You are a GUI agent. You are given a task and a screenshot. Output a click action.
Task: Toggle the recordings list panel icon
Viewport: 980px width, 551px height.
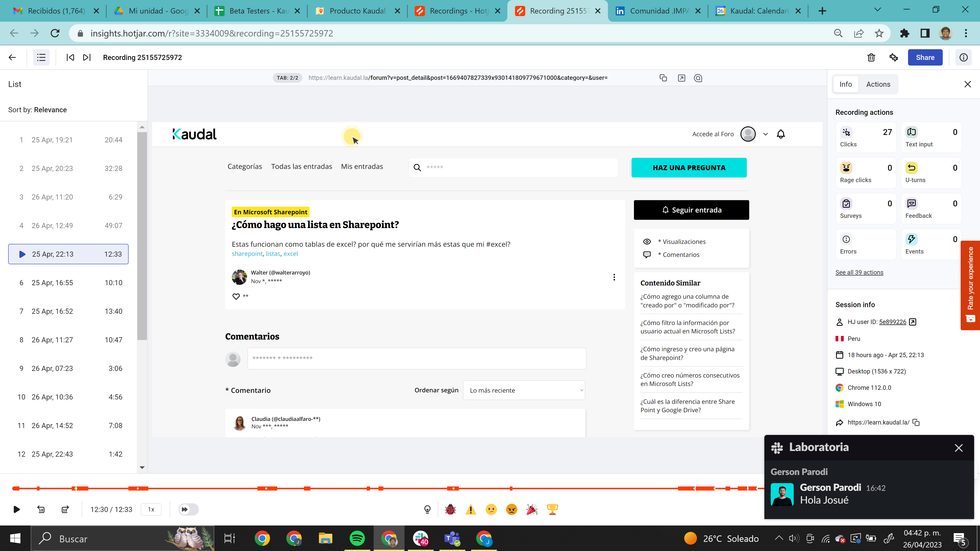[41, 57]
